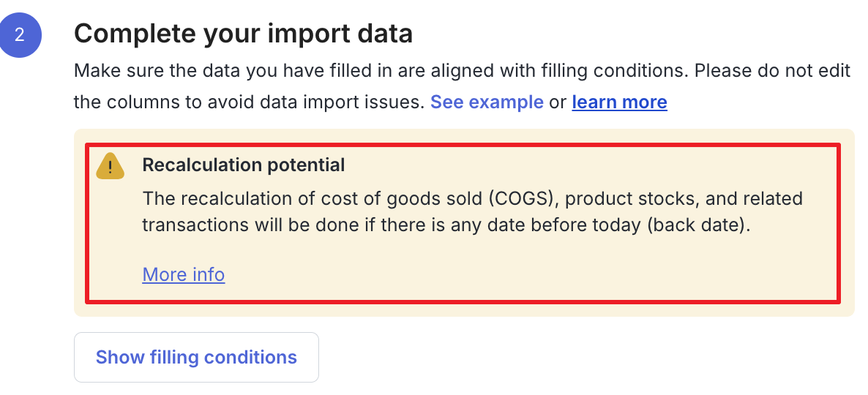
Task: Show filling conditions via the button
Action: 197,358
